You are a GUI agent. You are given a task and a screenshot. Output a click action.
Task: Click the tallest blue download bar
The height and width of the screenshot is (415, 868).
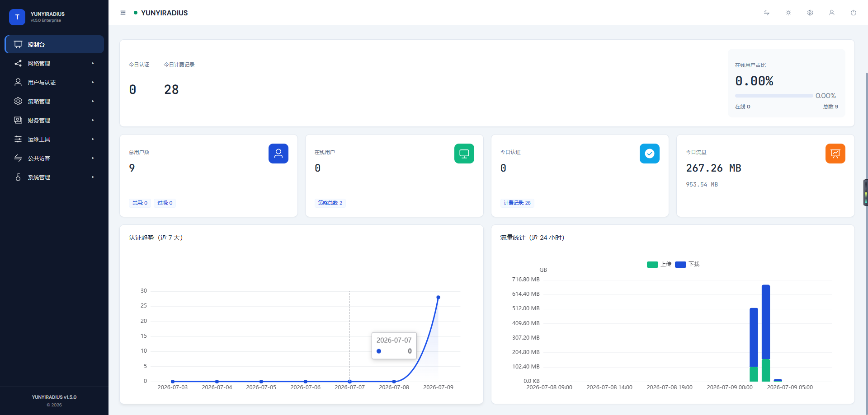[x=766, y=322]
